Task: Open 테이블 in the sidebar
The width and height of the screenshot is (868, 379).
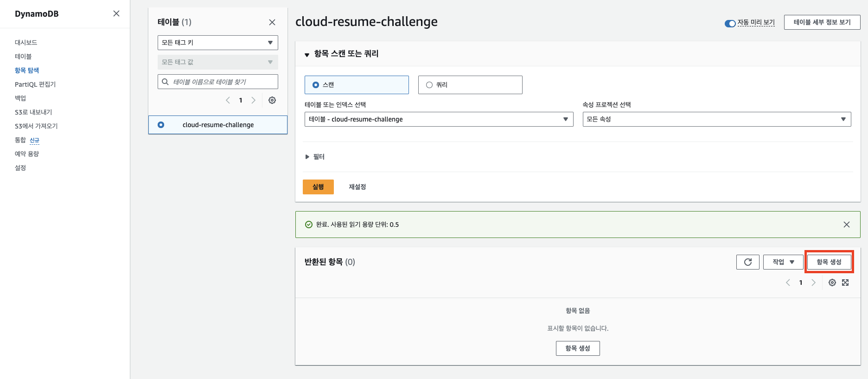Action: tap(23, 57)
